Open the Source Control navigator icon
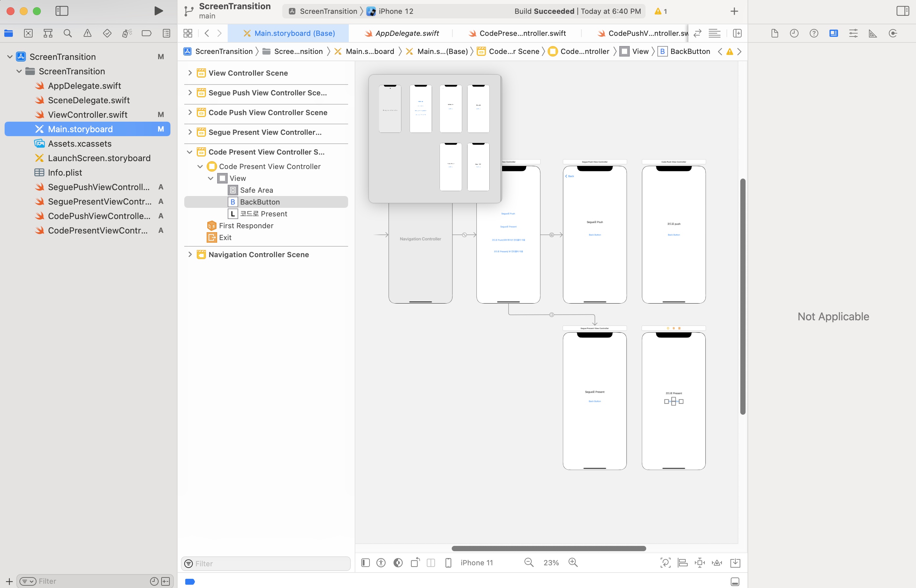The image size is (916, 588). pyautogui.click(x=28, y=33)
